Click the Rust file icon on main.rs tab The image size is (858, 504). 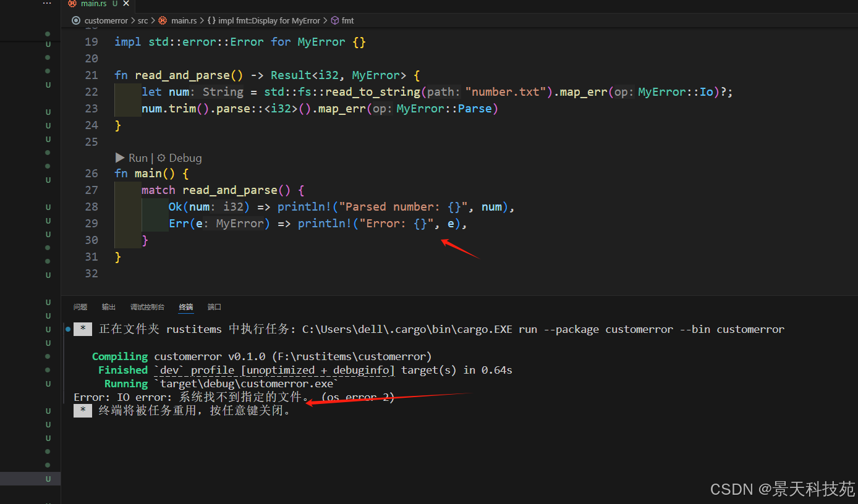click(72, 4)
